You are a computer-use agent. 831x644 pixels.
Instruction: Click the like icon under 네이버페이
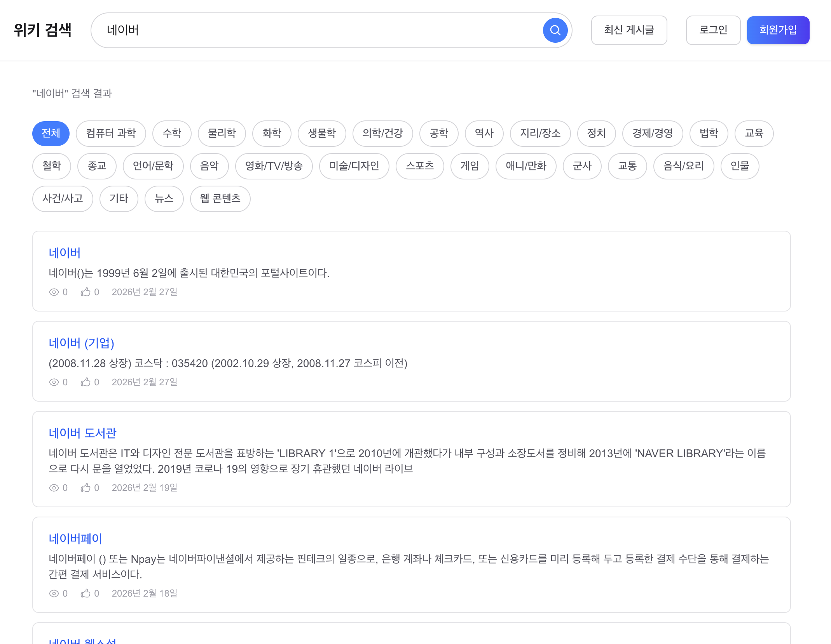(86, 593)
